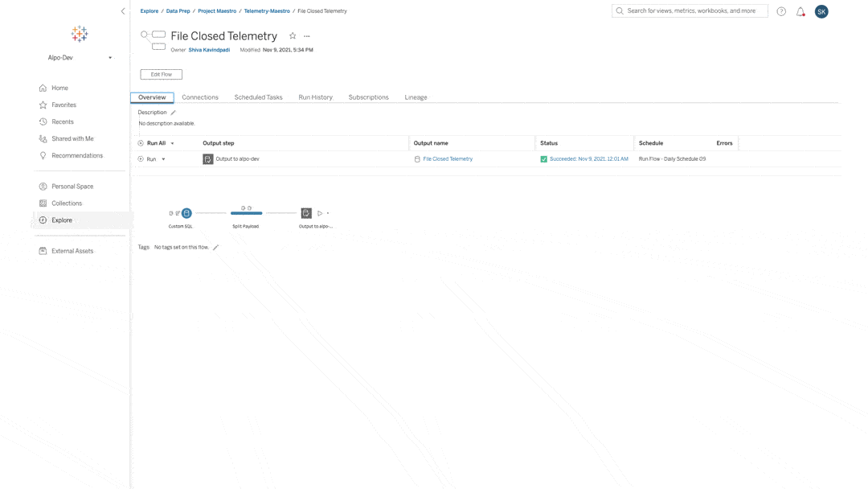Click the Custom SQL input node
Image resolution: width=868 pixels, height=489 pixels.
click(186, 213)
